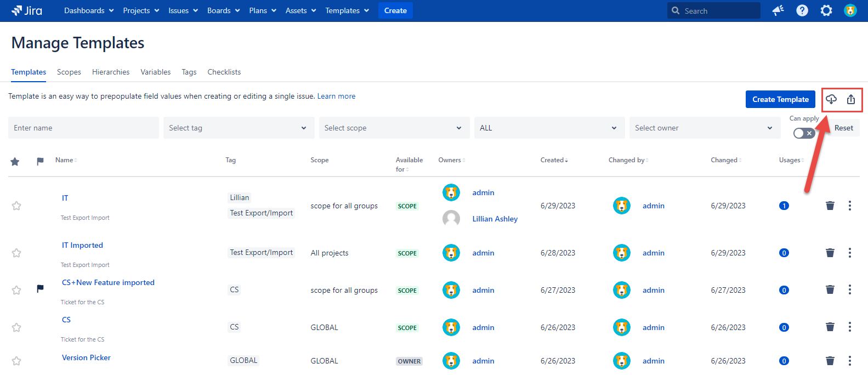
Task: Open the Boards menu in navigation bar
Action: 223,10
